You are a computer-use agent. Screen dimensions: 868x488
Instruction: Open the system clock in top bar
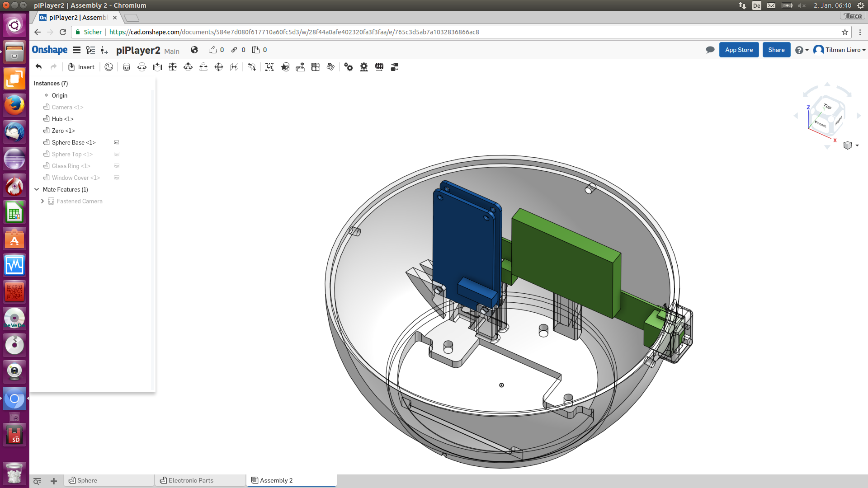832,5
